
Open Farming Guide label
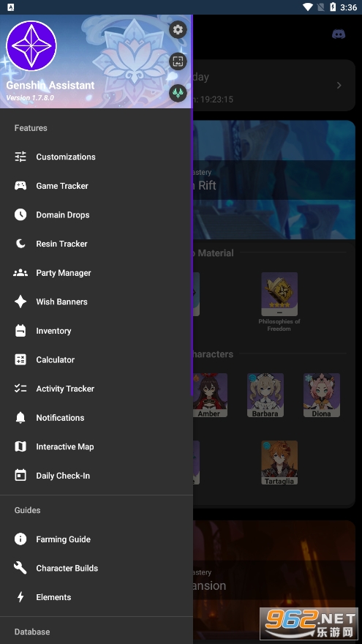click(x=63, y=539)
